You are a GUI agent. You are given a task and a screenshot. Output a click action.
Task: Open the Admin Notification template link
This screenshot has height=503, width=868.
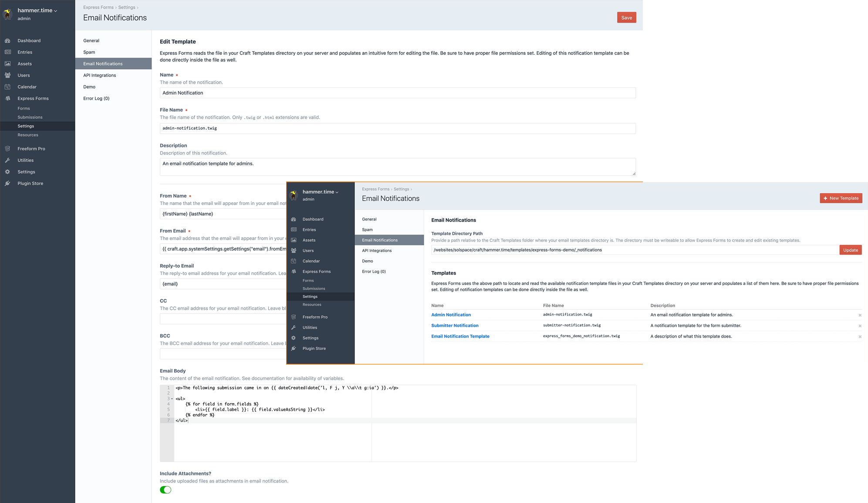(x=451, y=315)
